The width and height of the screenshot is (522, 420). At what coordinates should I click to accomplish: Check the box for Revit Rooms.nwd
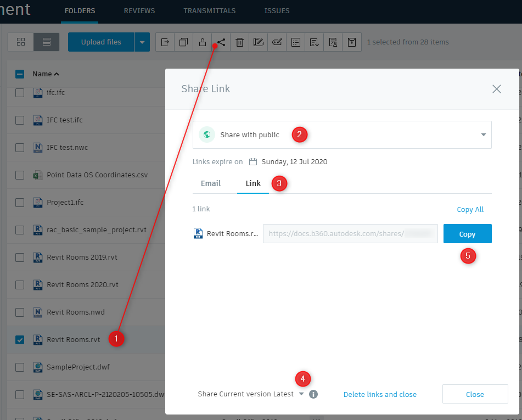pyautogui.click(x=20, y=312)
